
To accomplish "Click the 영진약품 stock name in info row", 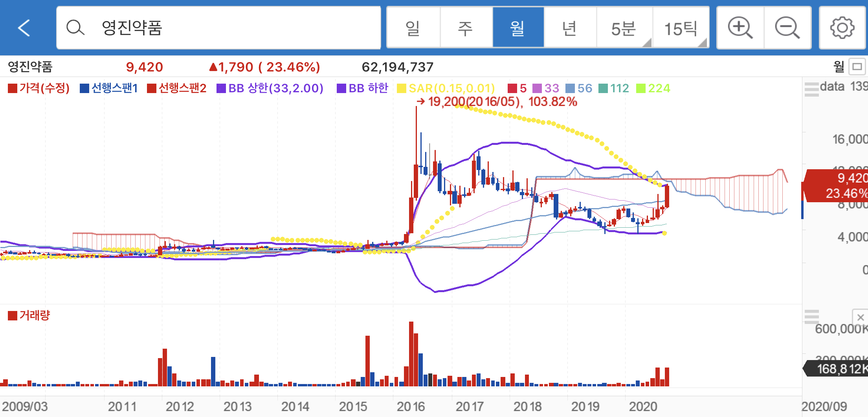I will 30,67.
